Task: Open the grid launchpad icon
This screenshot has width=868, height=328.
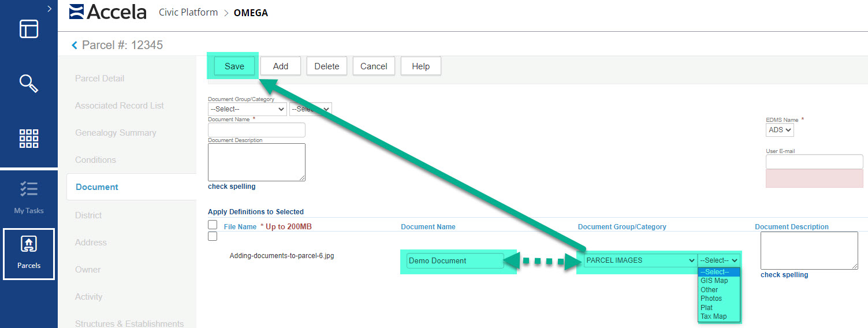Action: pos(28,139)
